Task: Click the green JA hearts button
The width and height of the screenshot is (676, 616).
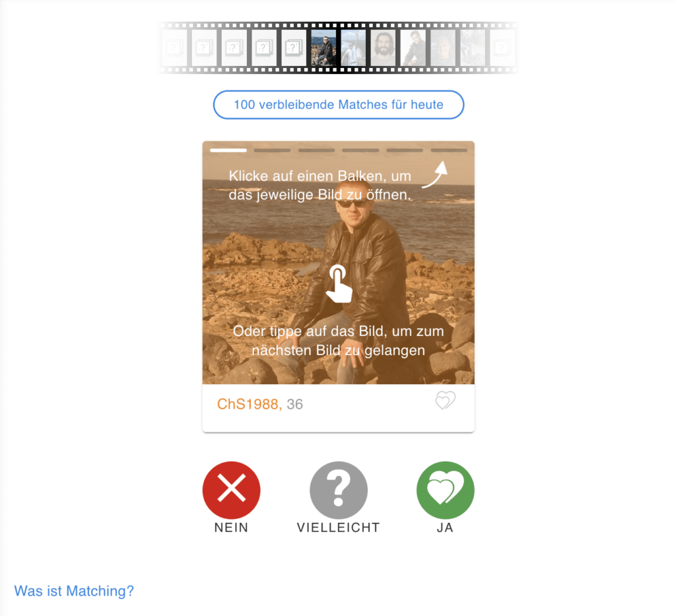Action: (446, 490)
